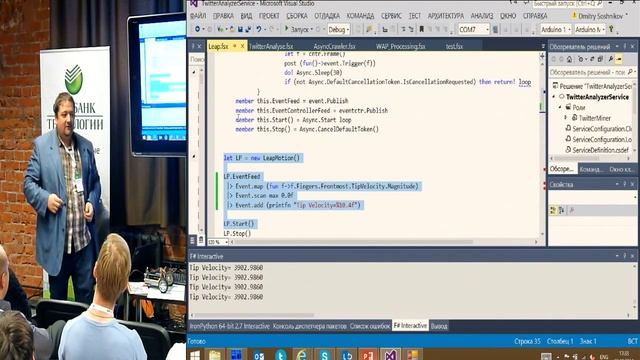The height and width of the screenshot is (360, 640).
Task: Collapse the TwitterAnalyzerService project node
Action: point(554,97)
